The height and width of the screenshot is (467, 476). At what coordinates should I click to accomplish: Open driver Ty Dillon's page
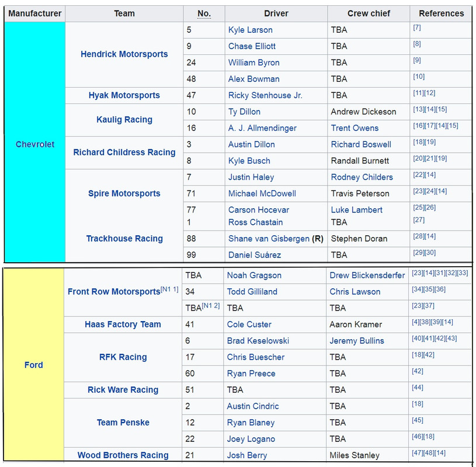[x=244, y=112]
